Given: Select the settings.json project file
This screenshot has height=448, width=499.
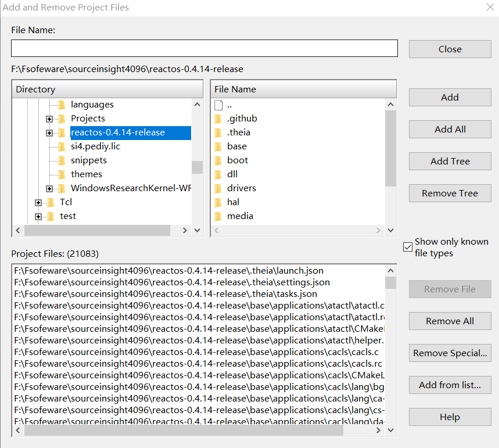Looking at the screenshot, I should coord(172,282).
